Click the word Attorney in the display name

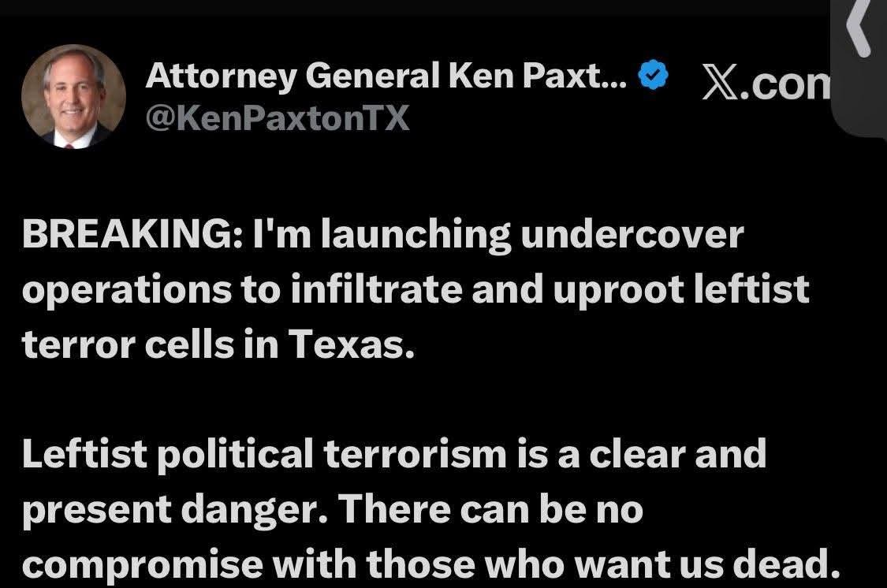tap(221, 76)
